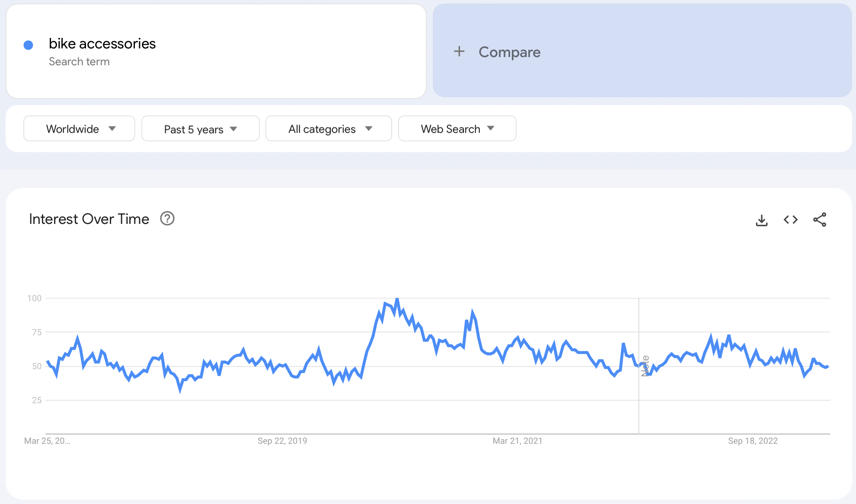Click the Sep 22, 2019 axis label
This screenshot has width=856, height=504.
282,441
